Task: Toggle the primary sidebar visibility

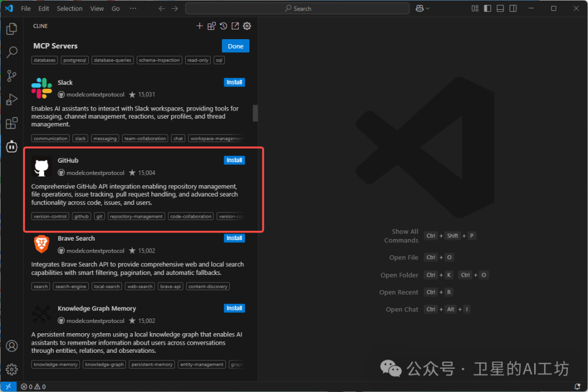Action: 487,8
